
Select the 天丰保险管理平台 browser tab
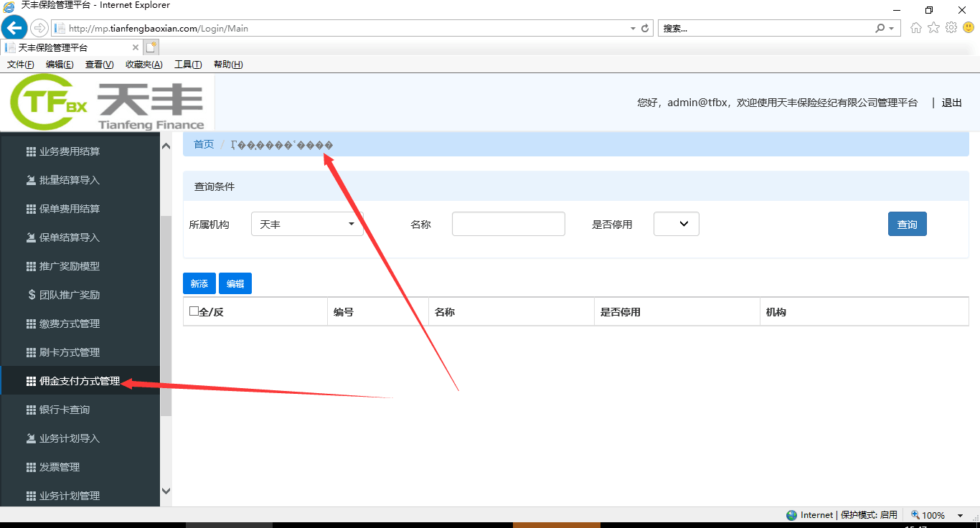click(x=72, y=47)
